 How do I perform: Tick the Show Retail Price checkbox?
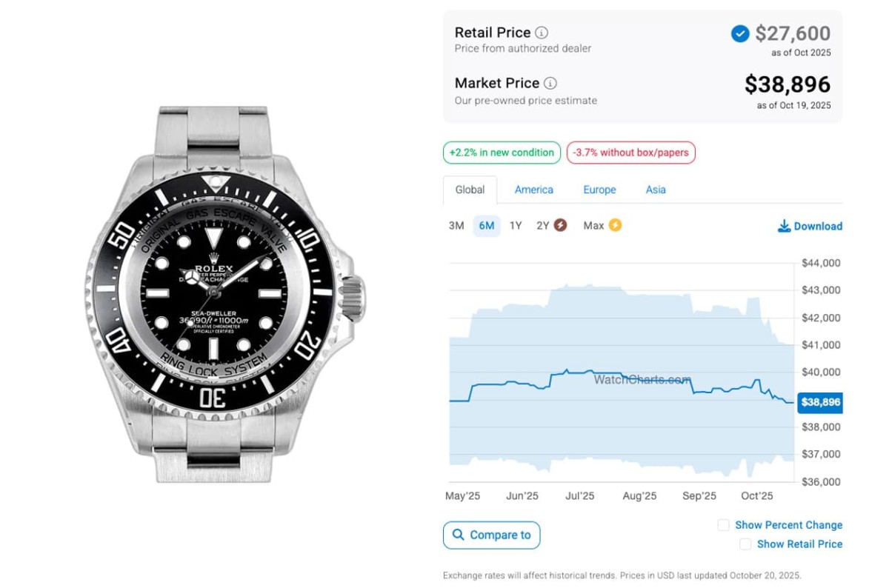tap(745, 544)
